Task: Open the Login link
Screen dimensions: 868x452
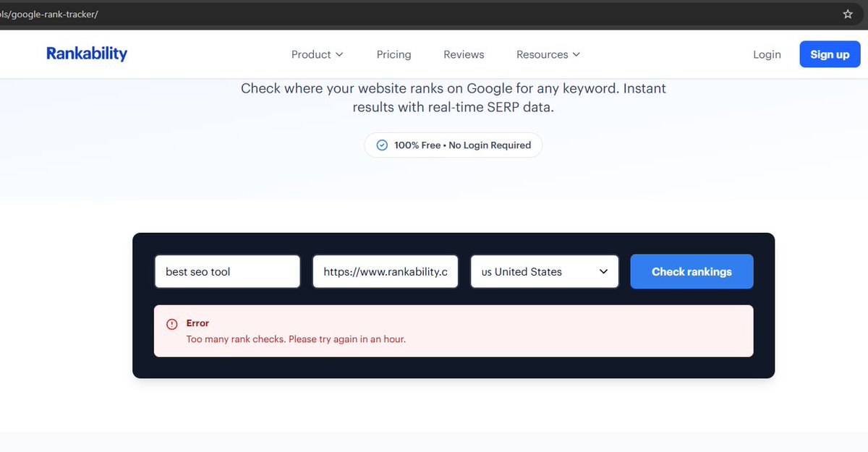Action: (767, 54)
